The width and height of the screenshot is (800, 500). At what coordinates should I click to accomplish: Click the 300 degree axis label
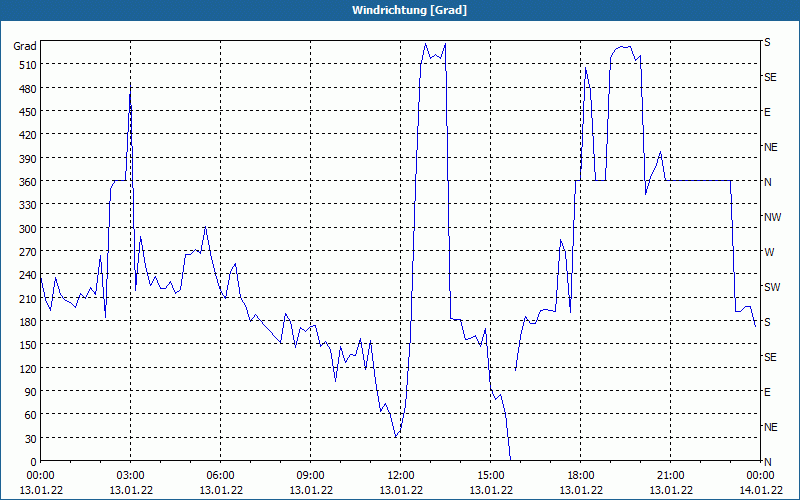(x=28, y=229)
